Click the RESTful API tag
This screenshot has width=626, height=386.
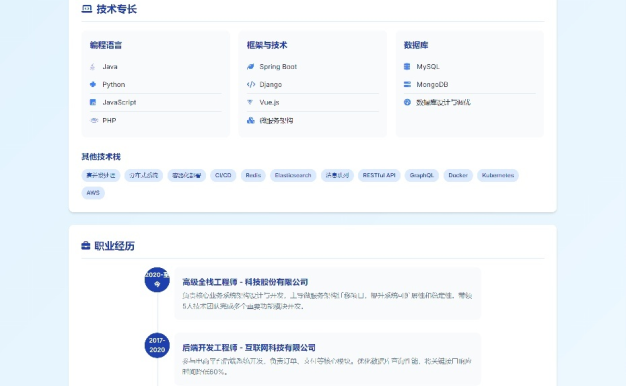coord(379,175)
